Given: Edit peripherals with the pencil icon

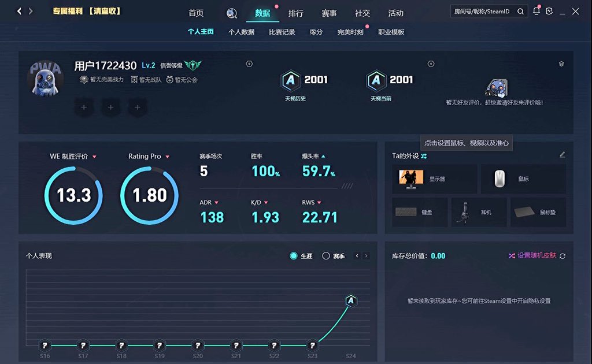Looking at the screenshot, I should 562,155.
